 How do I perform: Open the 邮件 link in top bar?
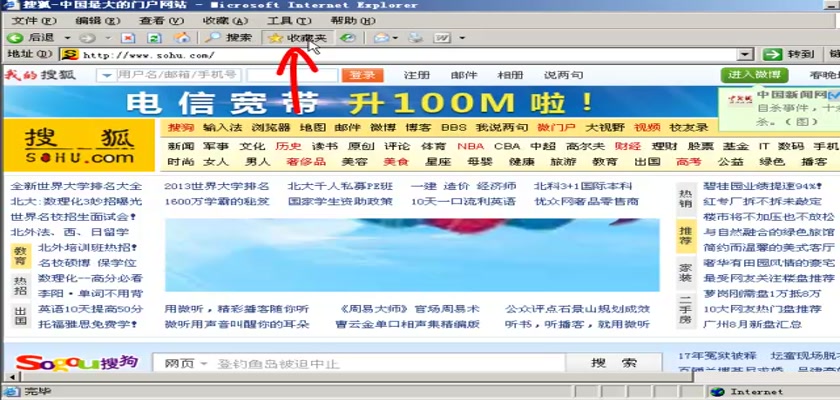point(463,75)
